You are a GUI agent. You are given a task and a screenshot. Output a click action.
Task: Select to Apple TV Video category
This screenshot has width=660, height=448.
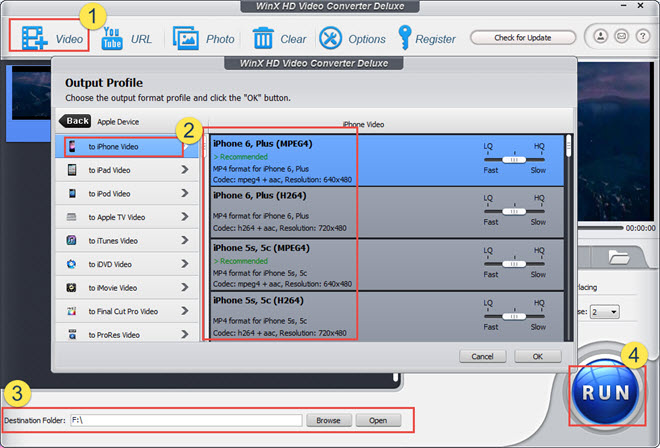pos(127,217)
